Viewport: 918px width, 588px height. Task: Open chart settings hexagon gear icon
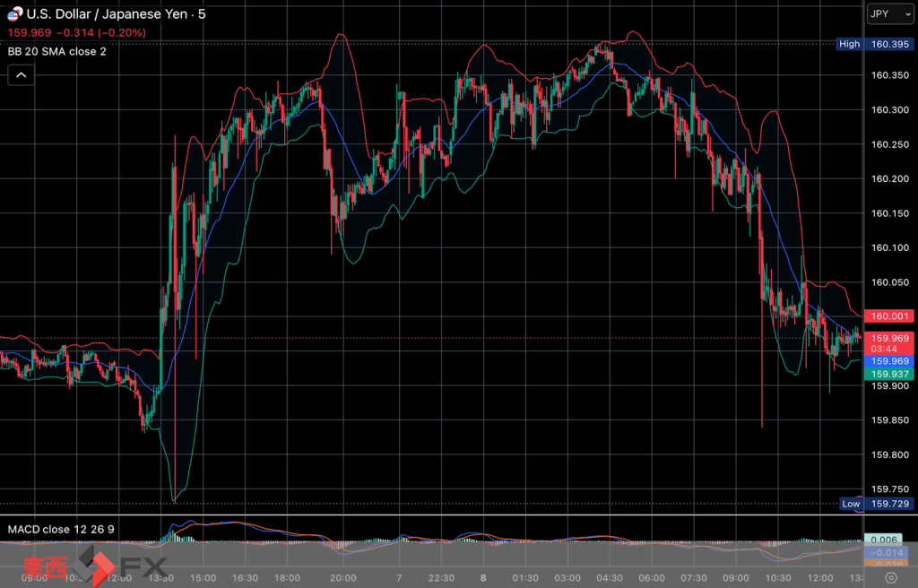pyautogui.click(x=890, y=577)
